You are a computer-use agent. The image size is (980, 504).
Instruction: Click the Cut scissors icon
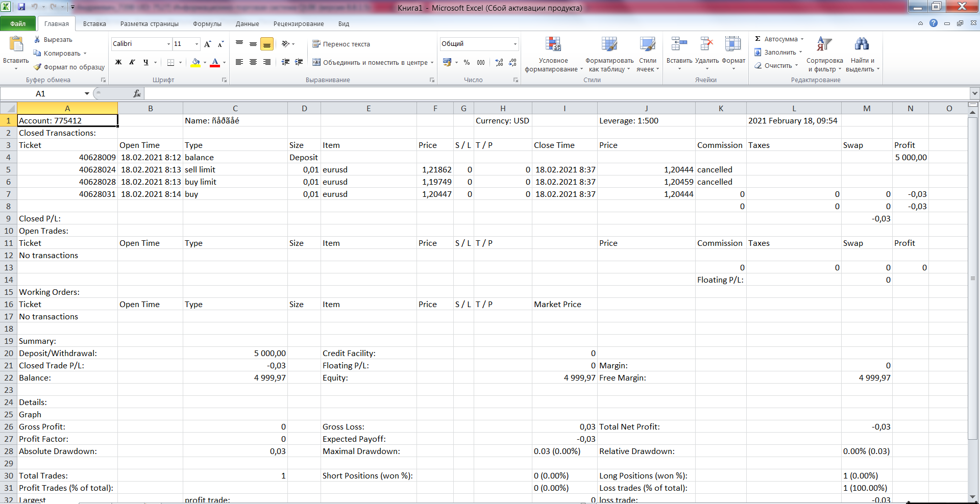coord(37,39)
